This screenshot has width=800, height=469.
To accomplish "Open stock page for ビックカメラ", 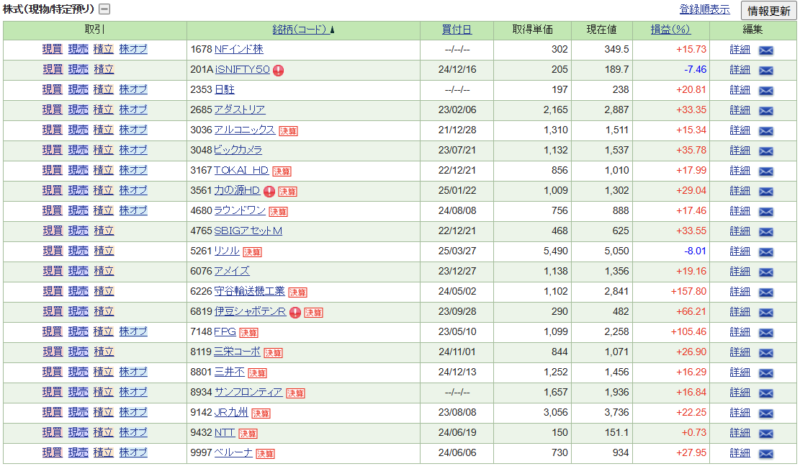I will coord(238,150).
